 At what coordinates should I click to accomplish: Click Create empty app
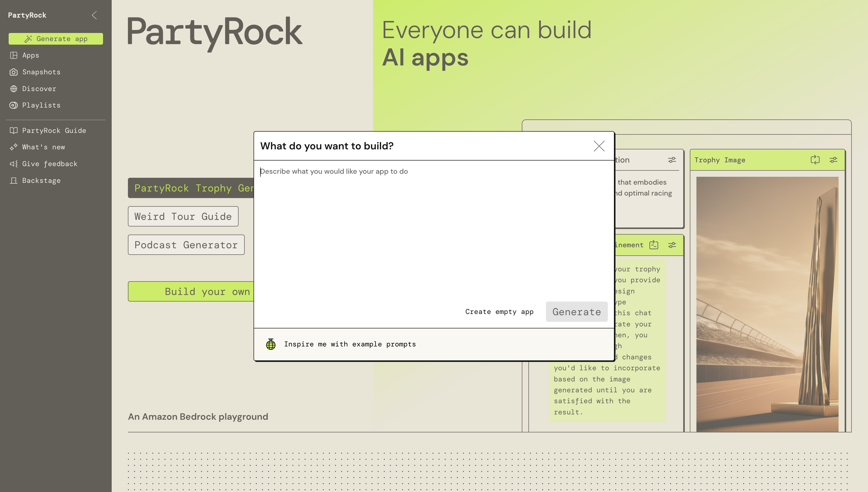click(x=499, y=311)
